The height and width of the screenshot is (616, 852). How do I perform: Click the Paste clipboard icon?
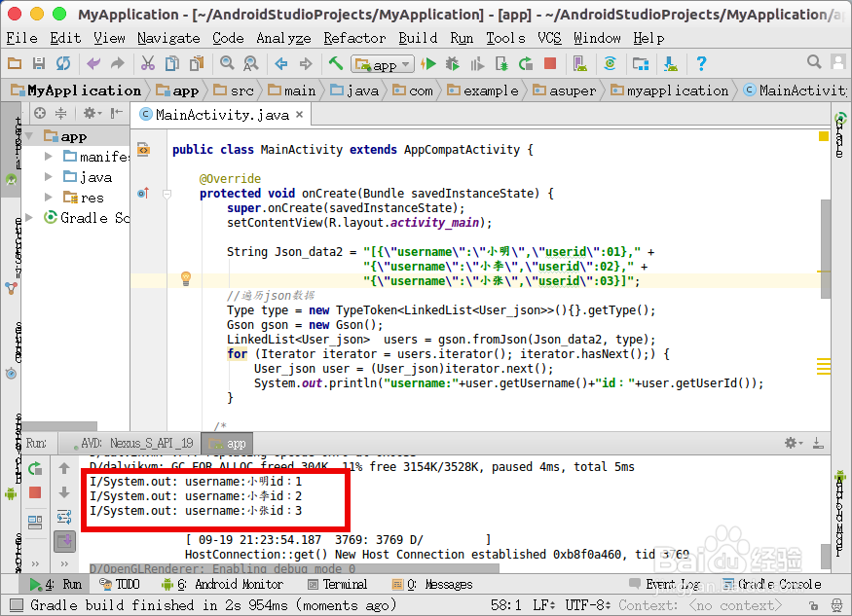[196, 63]
